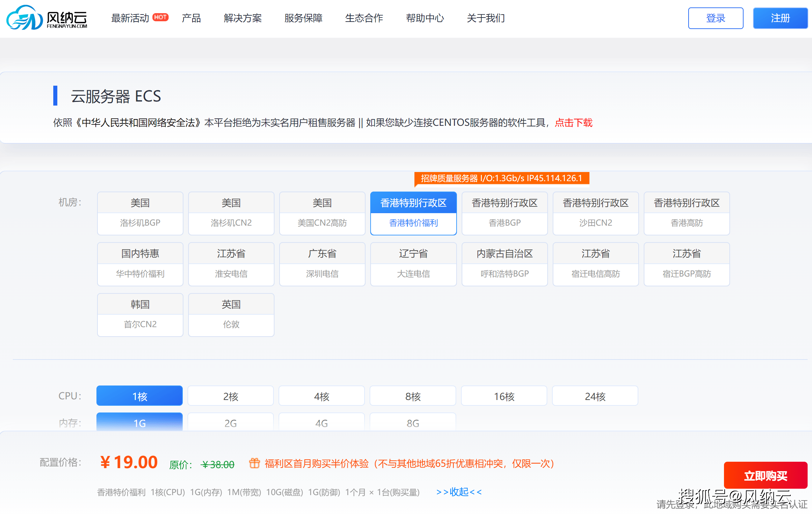Image resolution: width=812 pixels, height=514 pixels.
Task: Select the 华中特价福利 datacenter
Action: (140, 264)
